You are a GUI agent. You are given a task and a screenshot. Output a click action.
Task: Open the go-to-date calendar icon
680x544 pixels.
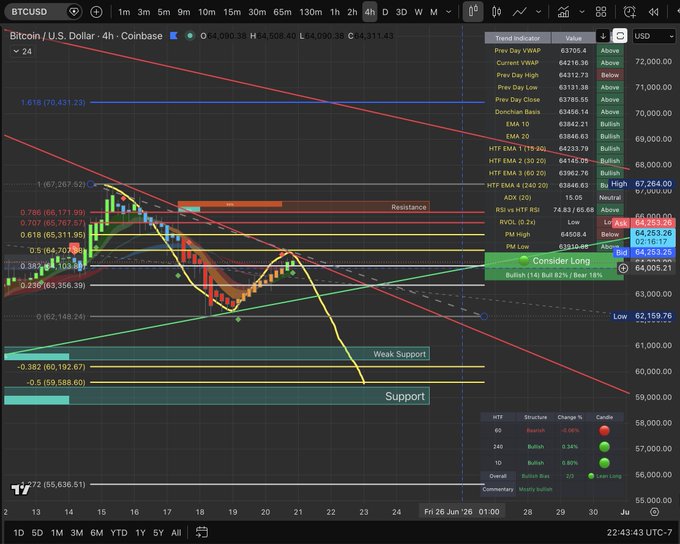click(x=202, y=532)
